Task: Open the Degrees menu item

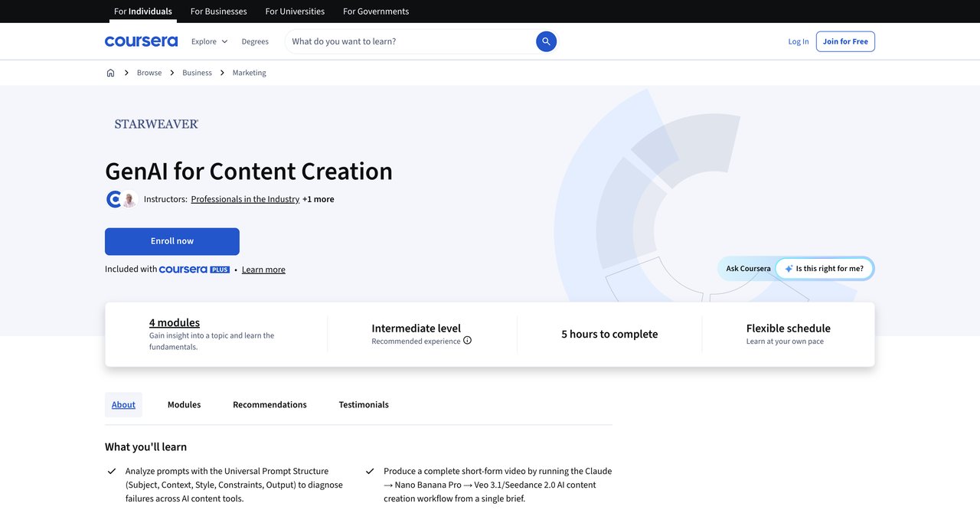Action: click(255, 41)
